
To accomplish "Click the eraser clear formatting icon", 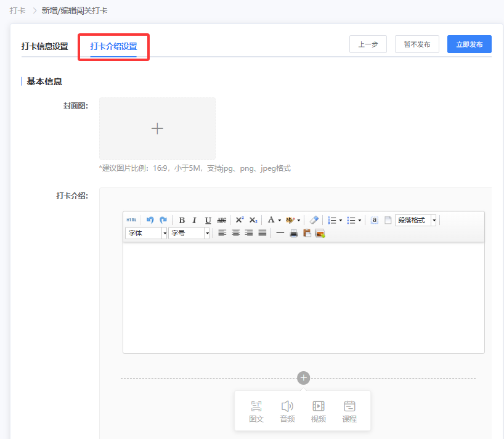I will click(314, 220).
